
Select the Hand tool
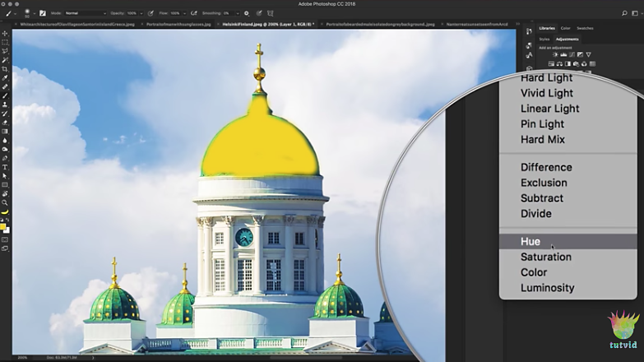pos(4,193)
